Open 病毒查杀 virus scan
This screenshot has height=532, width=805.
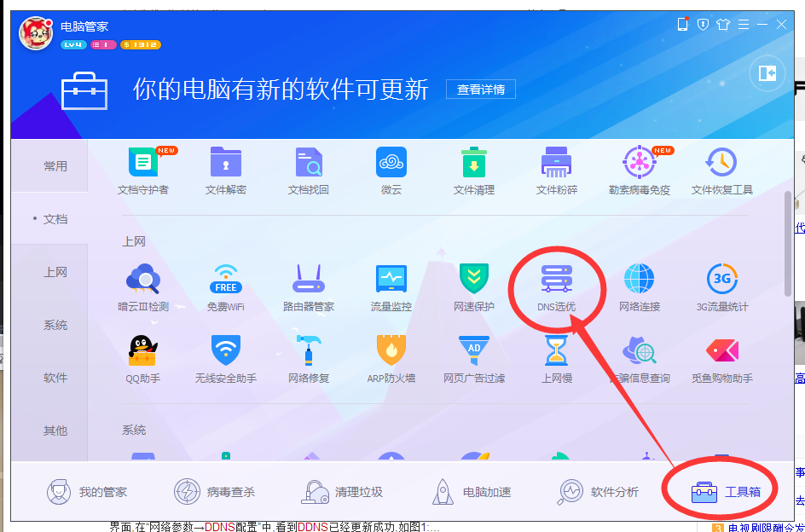pos(214,491)
